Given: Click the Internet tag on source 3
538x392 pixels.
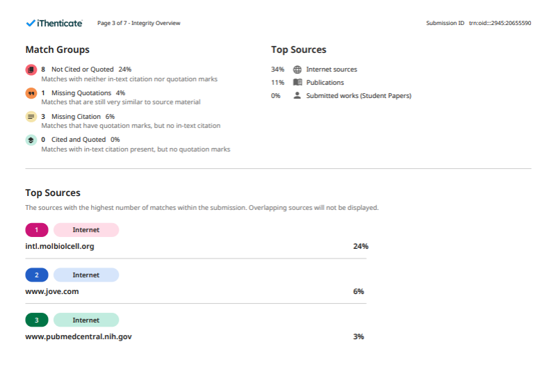Looking at the screenshot, I should [x=86, y=320].
